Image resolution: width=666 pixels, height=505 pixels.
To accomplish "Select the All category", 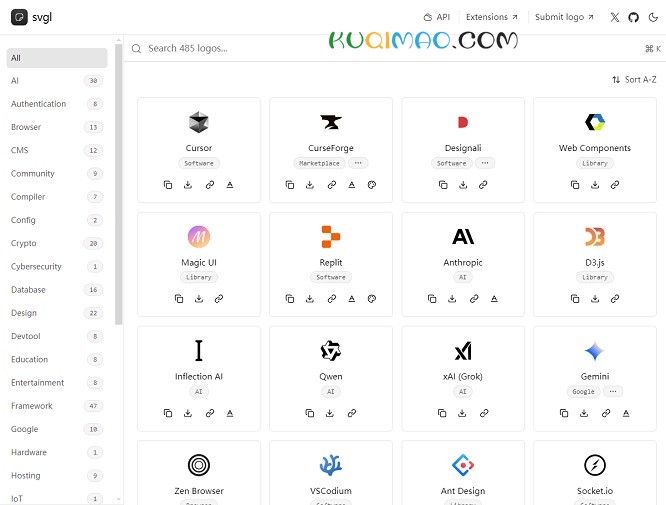I will point(57,58).
